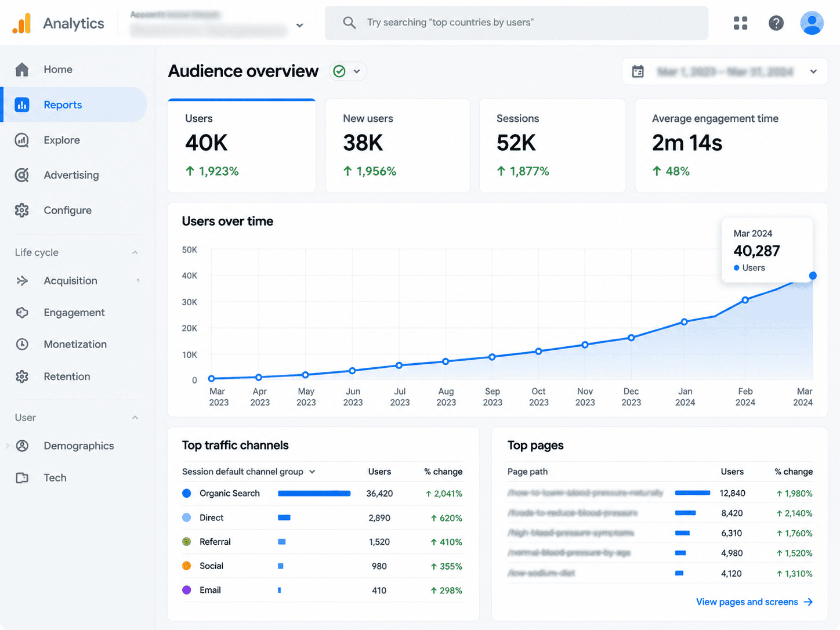Screen dimensions: 840x630
Task: Open the help question mark icon
Action: tap(776, 23)
